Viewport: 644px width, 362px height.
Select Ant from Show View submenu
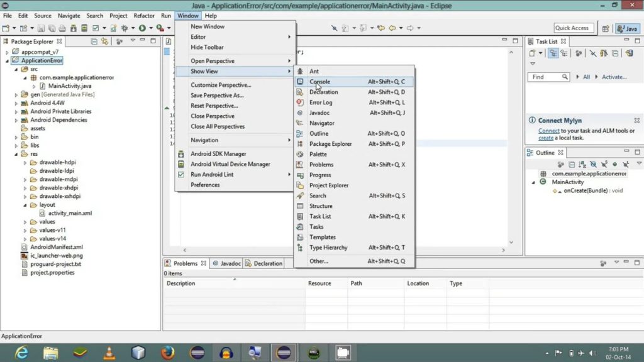tap(354, 71)
